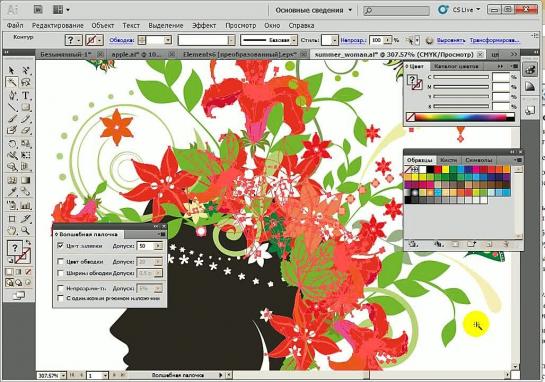Select the Rotate tool
The height and width of the screenshot is (382, 545).
12,143
